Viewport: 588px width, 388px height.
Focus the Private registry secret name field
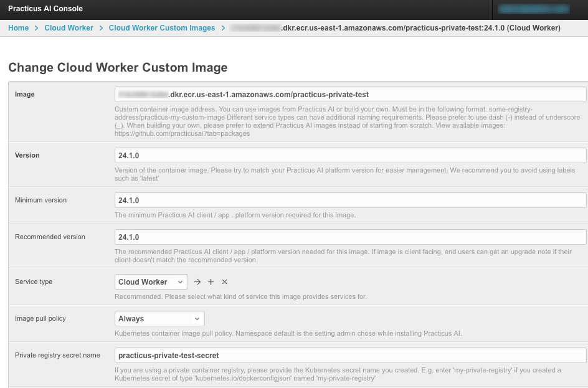[350, 356]
